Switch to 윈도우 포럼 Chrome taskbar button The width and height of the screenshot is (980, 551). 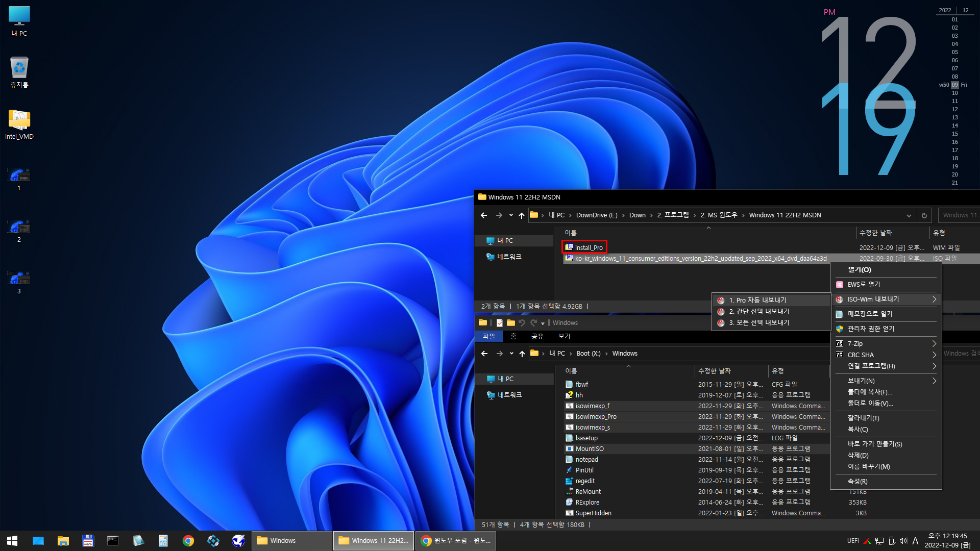(456, 541)
